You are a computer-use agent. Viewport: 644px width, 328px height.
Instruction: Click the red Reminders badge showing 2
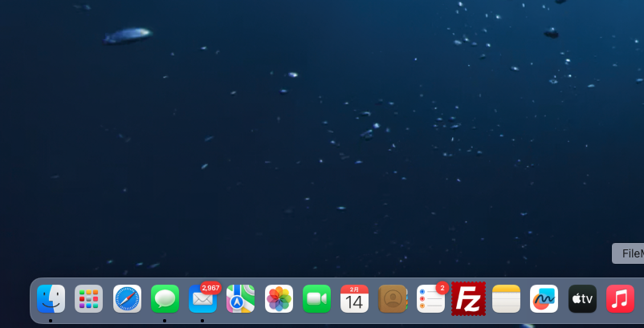pyautogui.click(x=442, y=287)
